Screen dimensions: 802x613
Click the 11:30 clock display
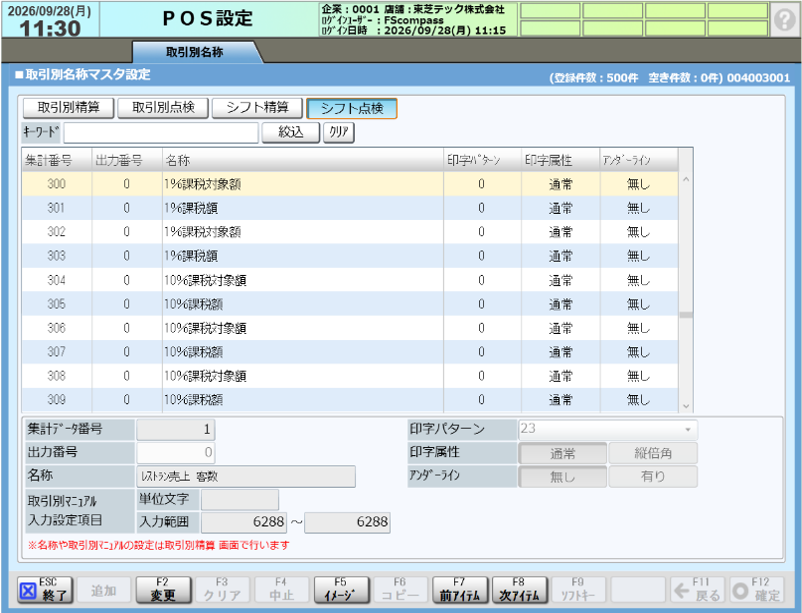(50, 29)
